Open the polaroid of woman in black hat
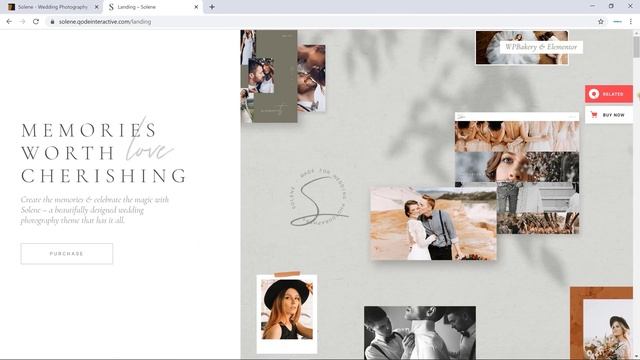This screenshot has width=640, height=360. click(287, 313)
